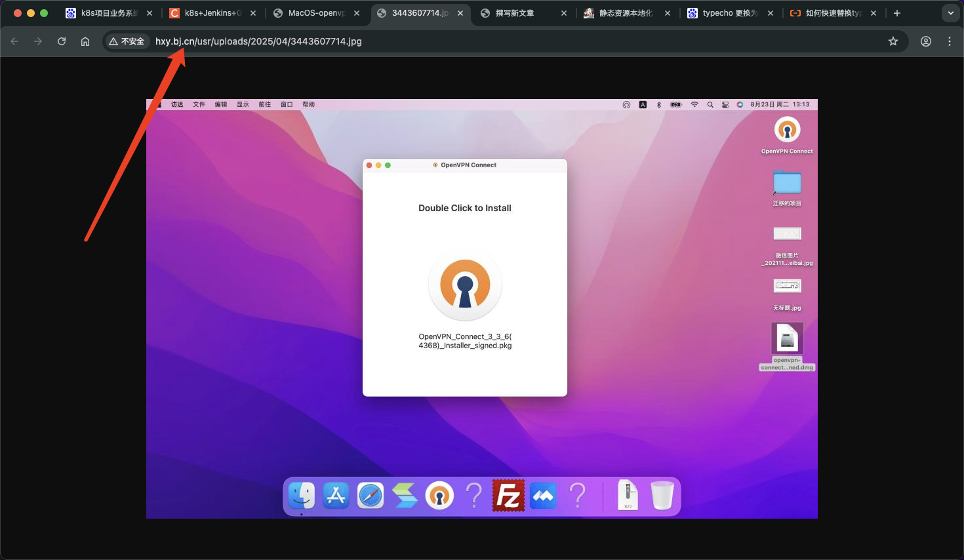
Task: Close the 3443607714.jpg tab
Action: [x=460, y=13]
